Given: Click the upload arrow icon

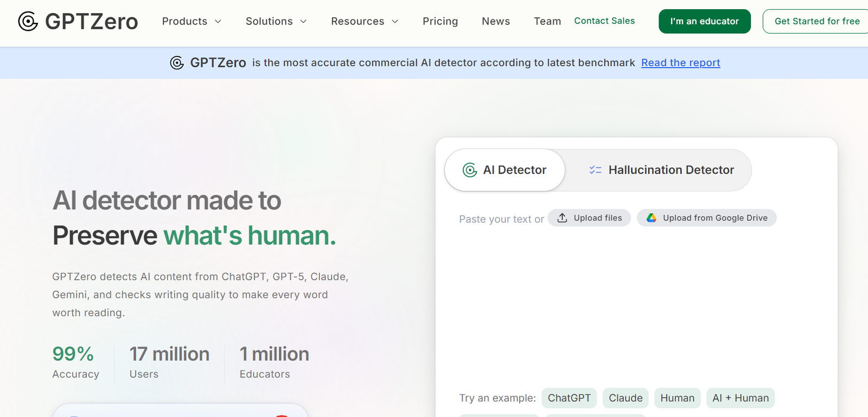Looking at the screenshot, I should (563, 218).
